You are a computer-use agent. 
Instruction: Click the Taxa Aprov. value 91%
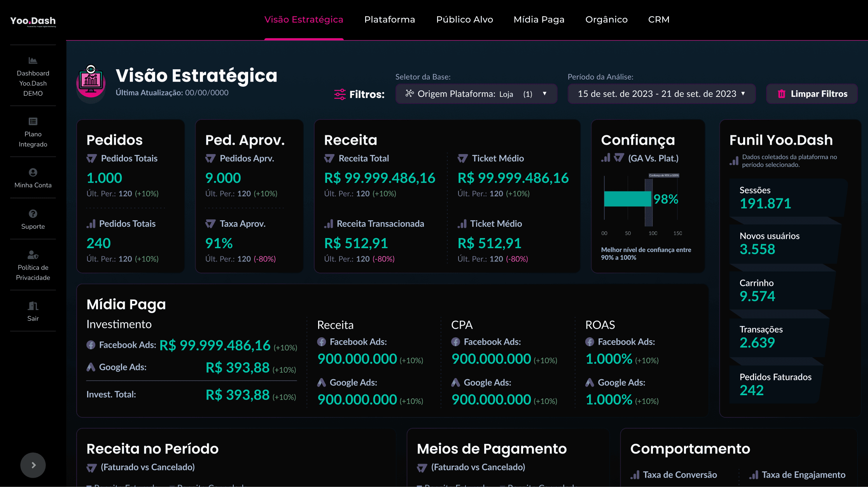[x=219, y=243]
